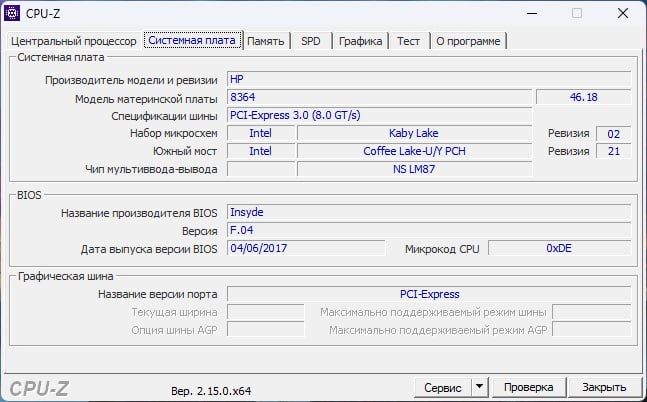Click the graphics port value PCI-Express
This screenshot has height=402, width=647.
[x=429, y=294]
